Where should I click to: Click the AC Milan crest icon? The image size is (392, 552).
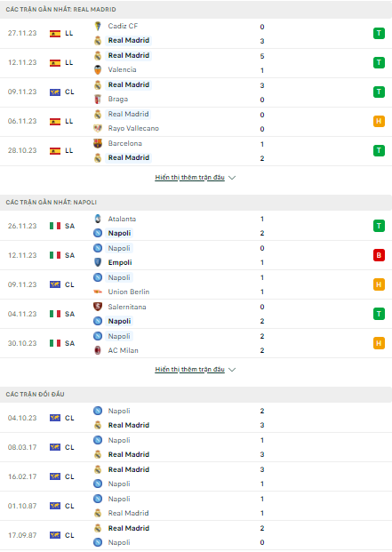pos(98,350)
